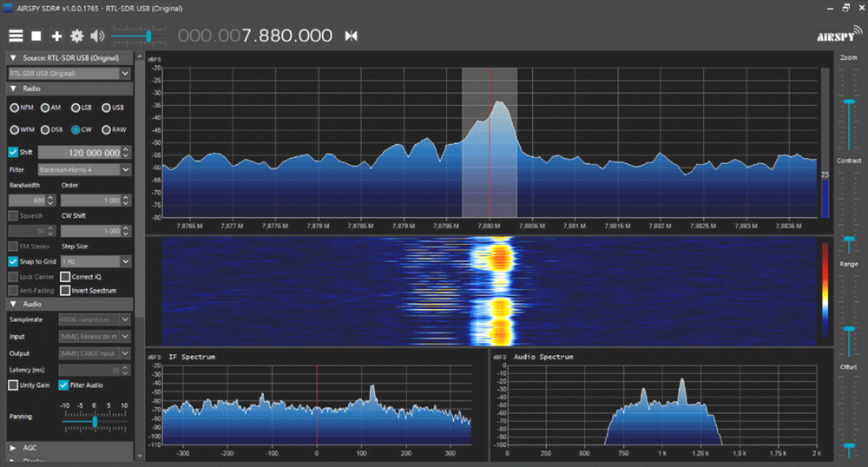
Task: Select the LSB mode radio button
Action: pos(76,108)
